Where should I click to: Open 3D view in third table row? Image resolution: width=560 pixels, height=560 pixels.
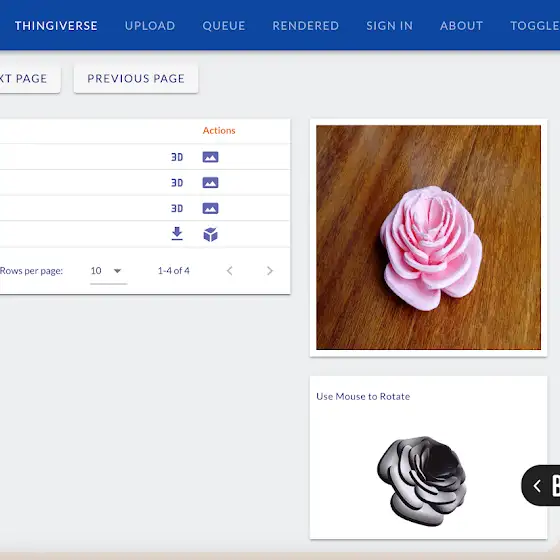pos(177,209)
